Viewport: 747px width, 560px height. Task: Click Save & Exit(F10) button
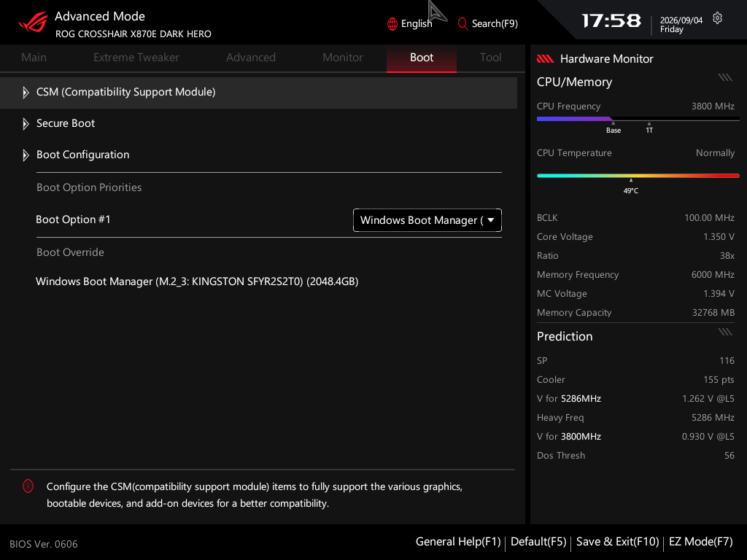617,542
